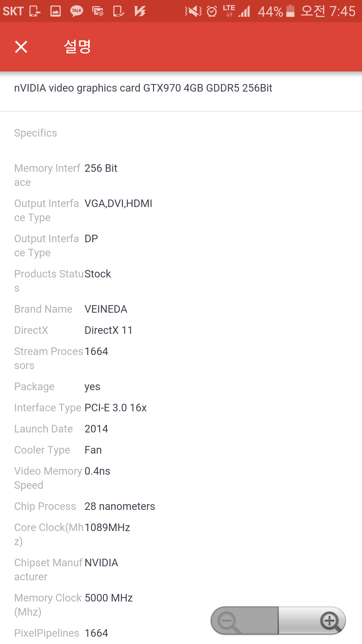Tap the muted vibrate status icon
This screenshot has width=362, height=644.
click(193, 11)
